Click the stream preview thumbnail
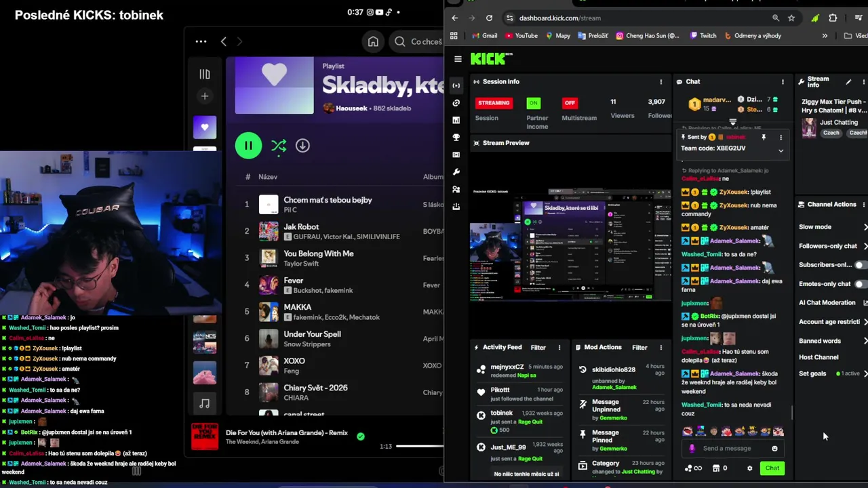This screenshot has height=488, width=868. point(570,246)
